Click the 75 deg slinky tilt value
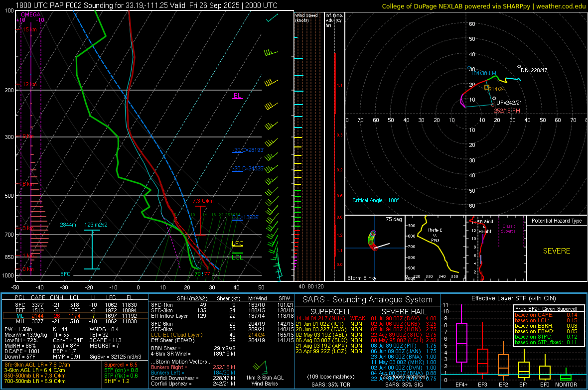The width and height of the screenshot is (588, 390). pos(394,219)
